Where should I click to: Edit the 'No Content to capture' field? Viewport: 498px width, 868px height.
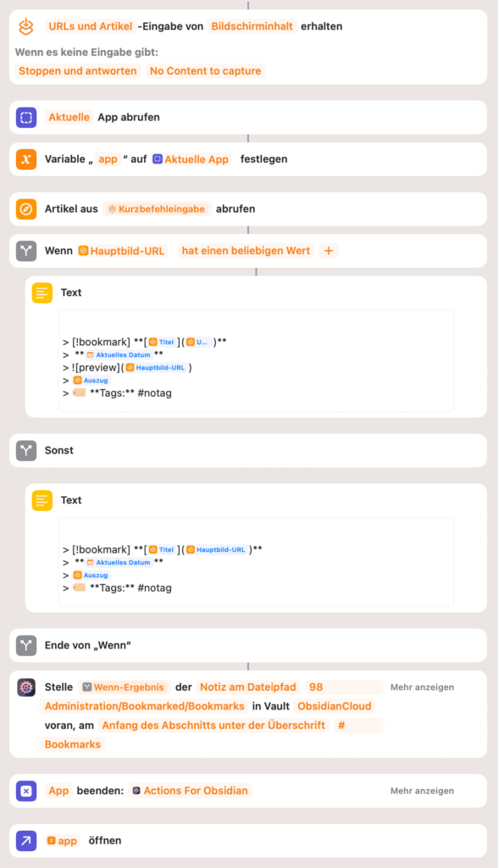click(x=205, y=71)
